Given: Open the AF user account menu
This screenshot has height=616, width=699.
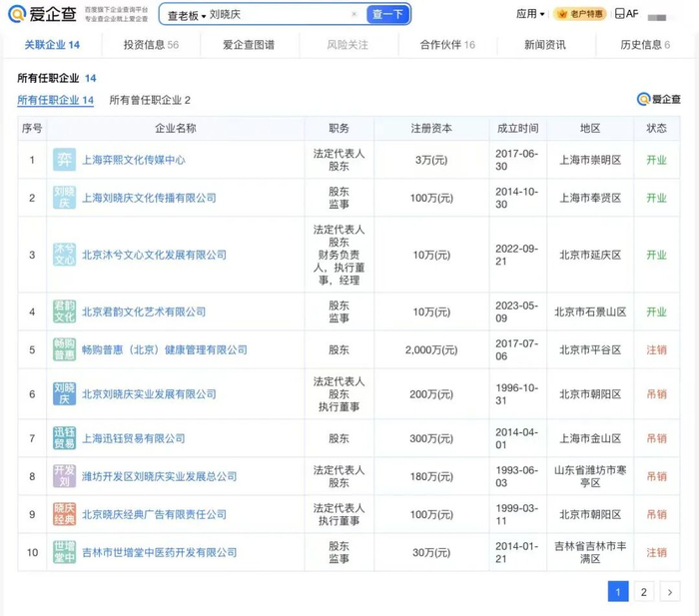Looking at the screenshot, I should (x=627, y=14).
